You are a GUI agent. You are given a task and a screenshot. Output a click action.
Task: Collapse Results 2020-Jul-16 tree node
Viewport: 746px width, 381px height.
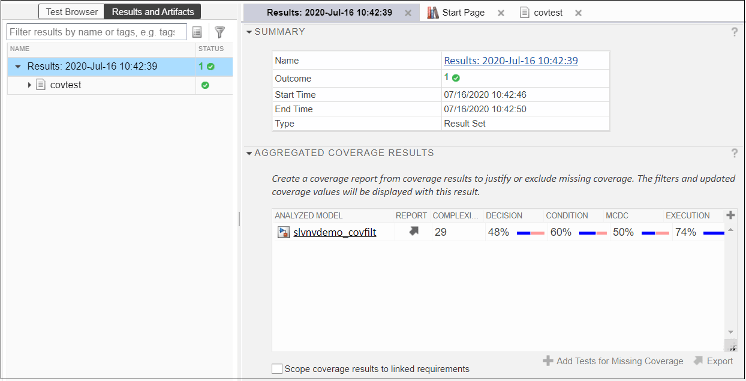[x=18, y=67]
